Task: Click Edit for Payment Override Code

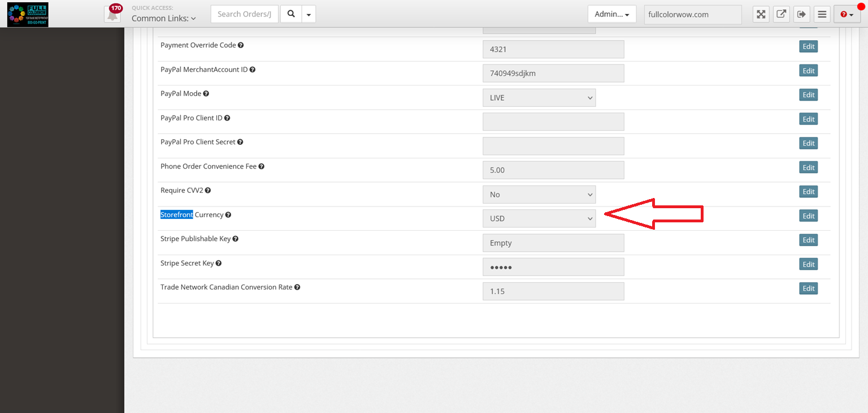Action: 808,46
